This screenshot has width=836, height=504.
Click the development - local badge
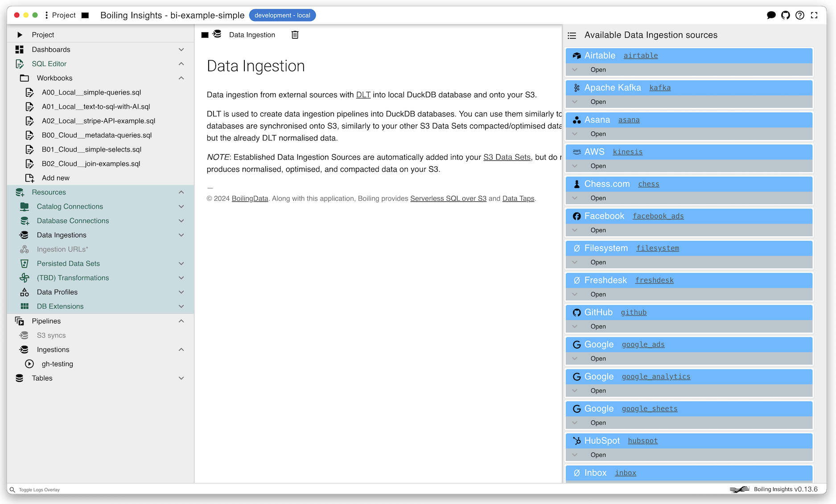(282, 15)
